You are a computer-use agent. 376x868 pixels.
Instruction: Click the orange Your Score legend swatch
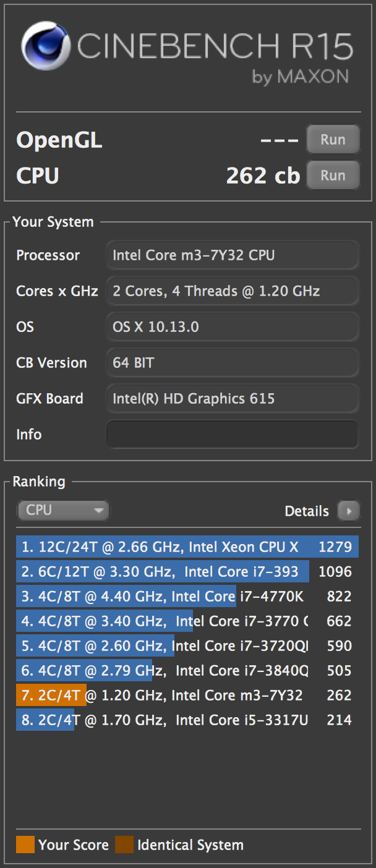25,845
